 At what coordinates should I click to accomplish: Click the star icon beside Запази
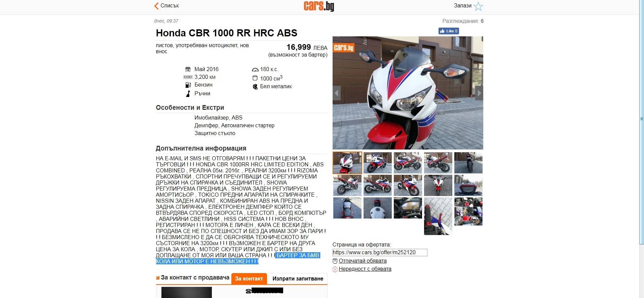point(478,6)
